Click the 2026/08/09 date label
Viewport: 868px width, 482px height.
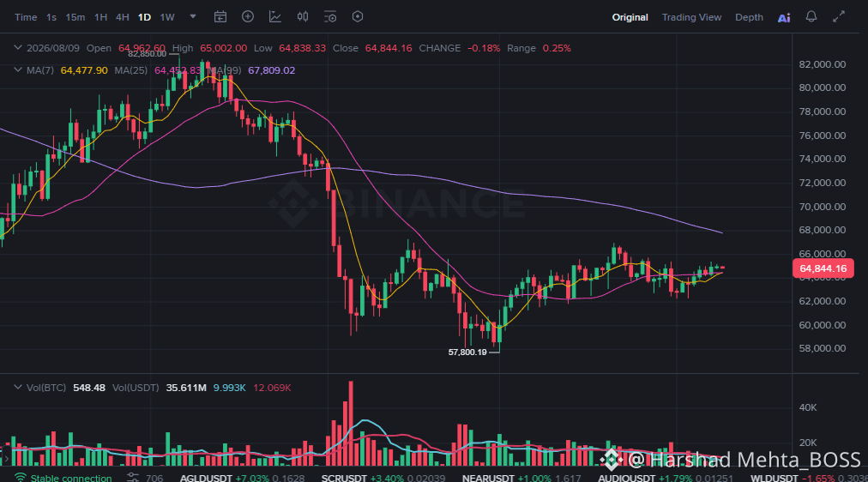[x=53, y=48]
